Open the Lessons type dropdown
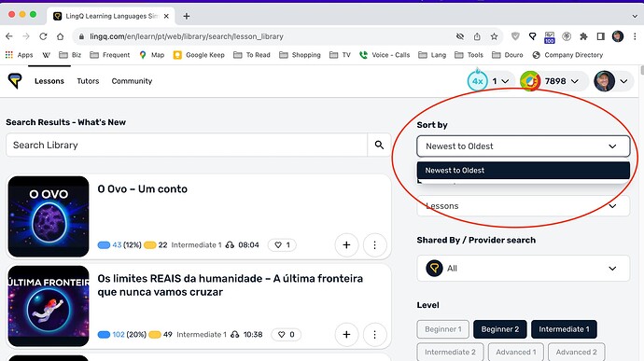Image resolution: width=644 pixels, height=361 pixels. click(x=524, y=206)
